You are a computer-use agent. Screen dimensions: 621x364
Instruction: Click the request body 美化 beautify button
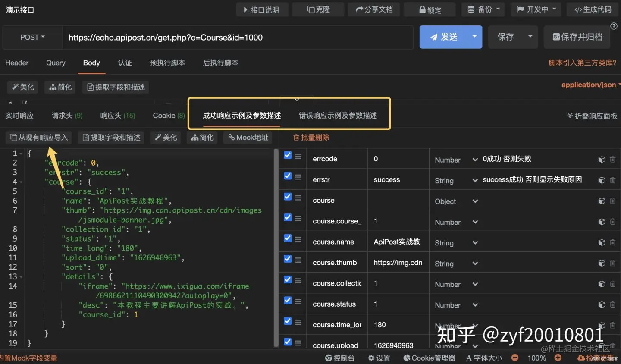tap(23, 87)
